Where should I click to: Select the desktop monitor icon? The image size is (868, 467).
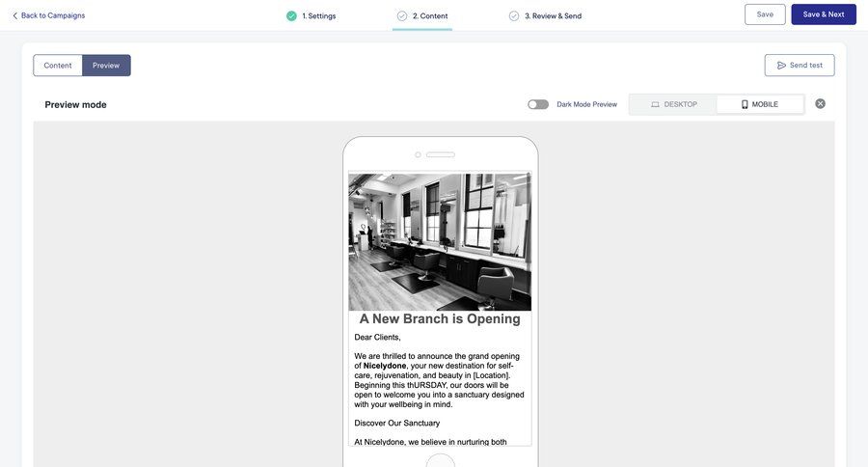click(655, 104)
